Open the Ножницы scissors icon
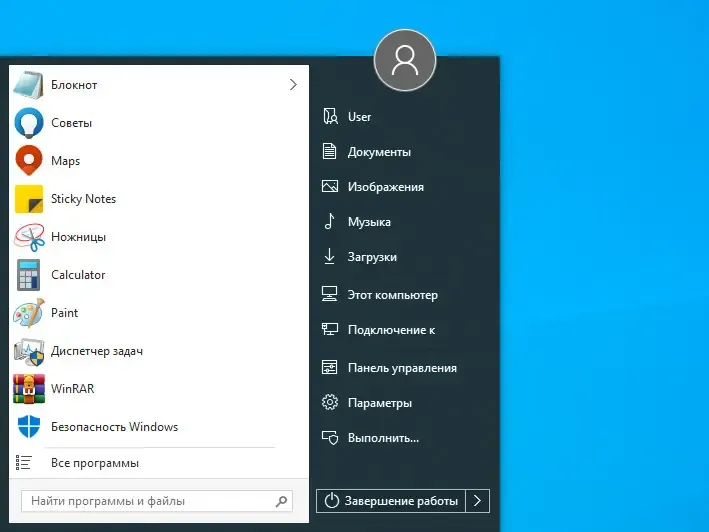Viewport: 709px width, 532px height. (29, 237)
